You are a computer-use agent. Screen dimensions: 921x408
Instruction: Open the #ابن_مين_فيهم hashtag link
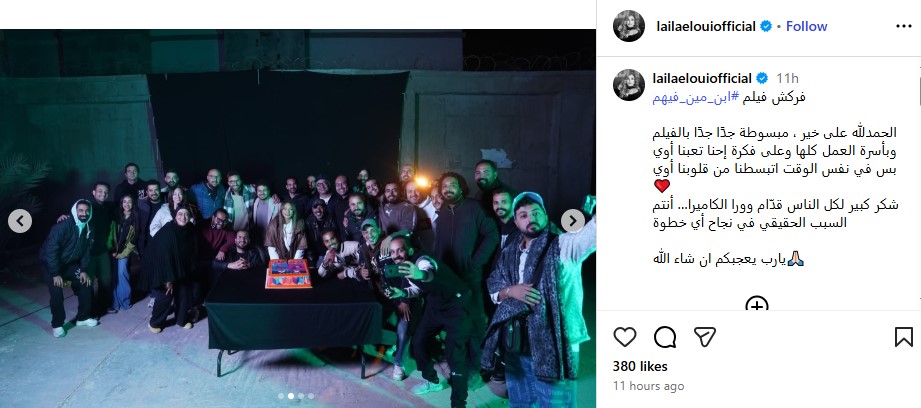point(698,97)
